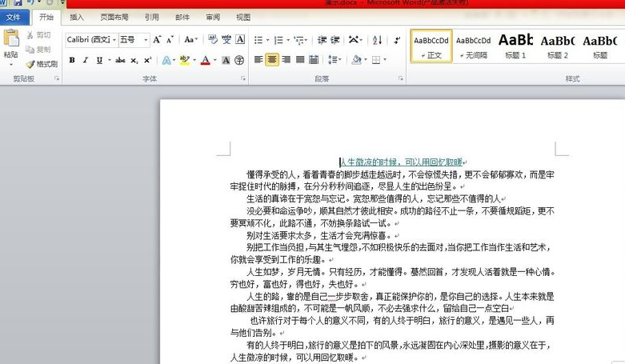Apply character border to text
The height and width of the screenshot is (364, 625).
tap(240, 39)
